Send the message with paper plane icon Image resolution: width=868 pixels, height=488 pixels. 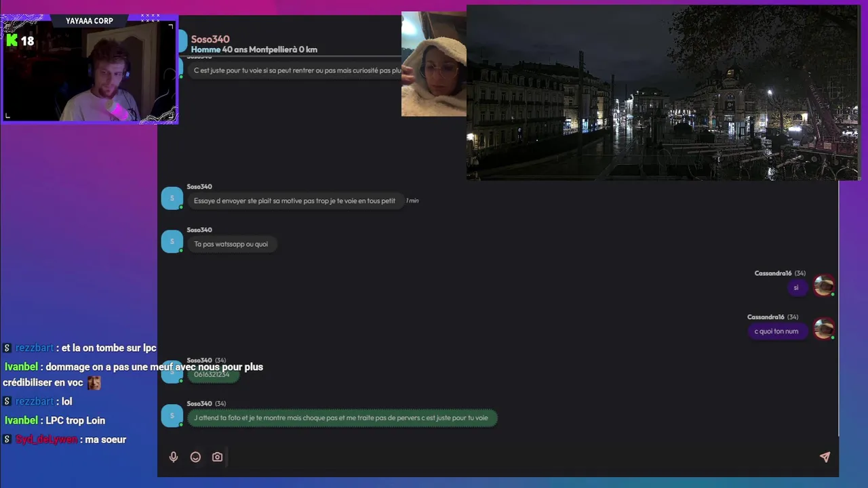[825, 457]
